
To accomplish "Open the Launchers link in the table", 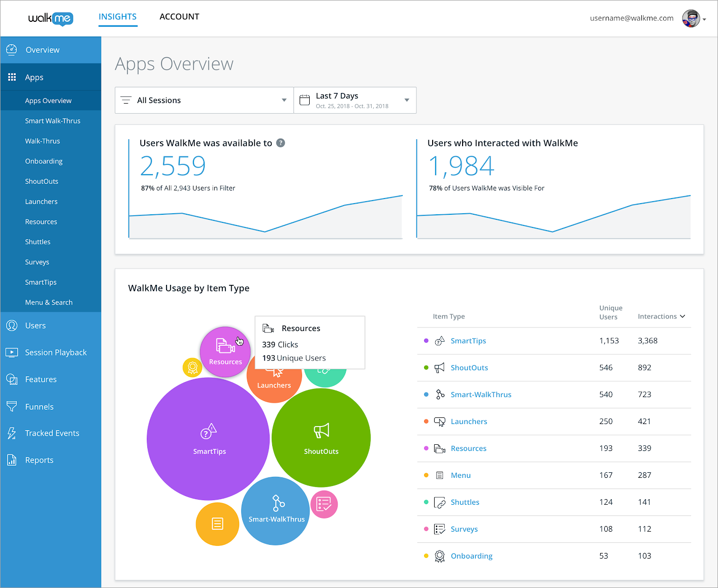I will [469, 421].
